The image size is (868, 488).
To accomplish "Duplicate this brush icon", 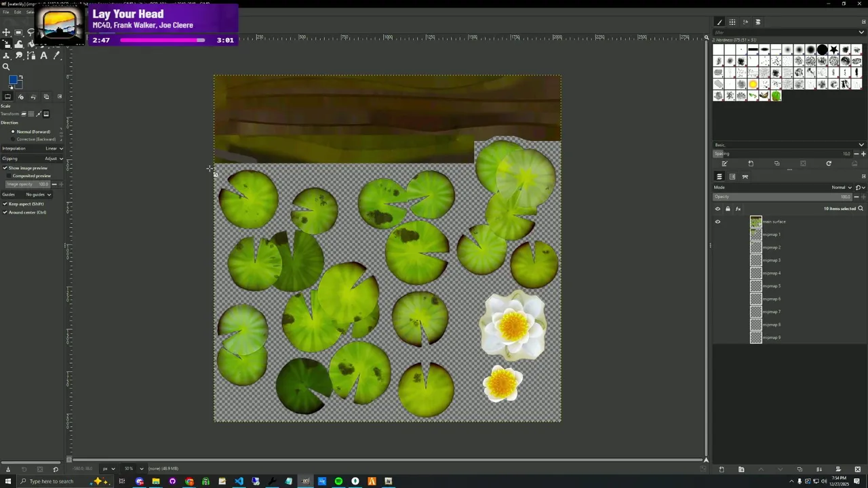I will [777, 163].
